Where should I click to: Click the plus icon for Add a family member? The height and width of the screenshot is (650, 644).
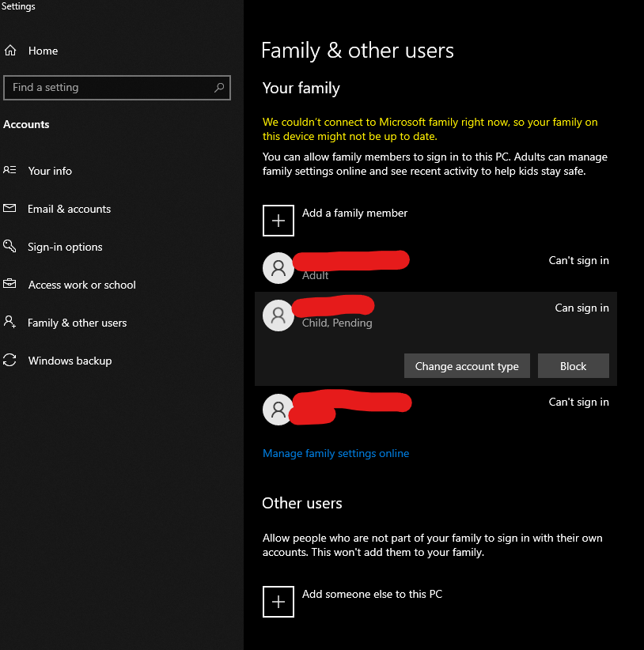tap(278, 221)
